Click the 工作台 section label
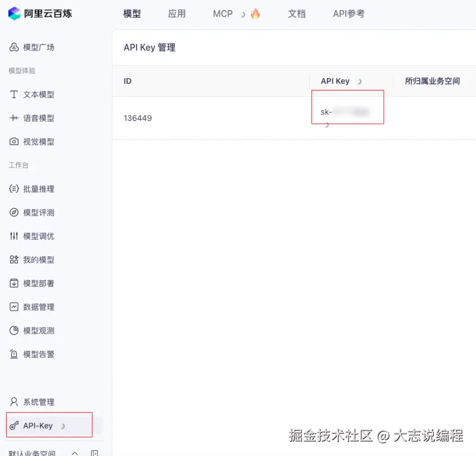The image size is (476, 456). (x=19, y=165)
